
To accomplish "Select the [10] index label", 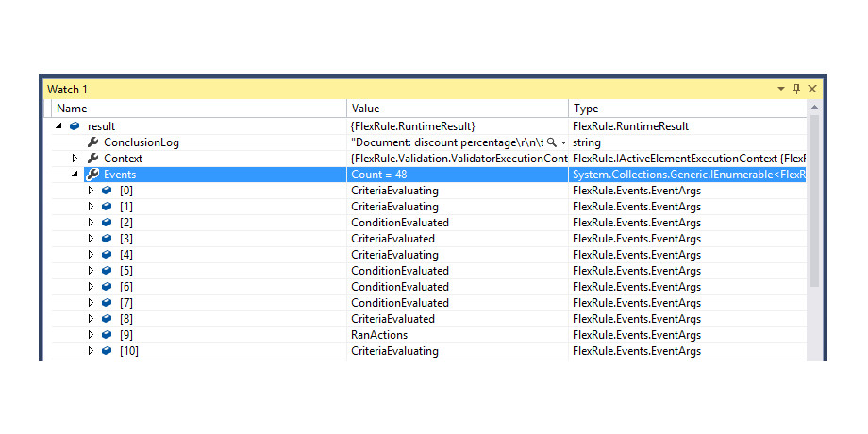I will 129,351.
